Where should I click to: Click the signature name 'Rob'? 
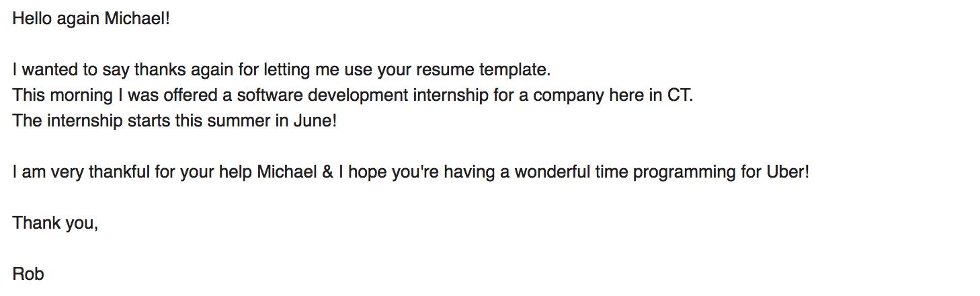pos(28,274)
